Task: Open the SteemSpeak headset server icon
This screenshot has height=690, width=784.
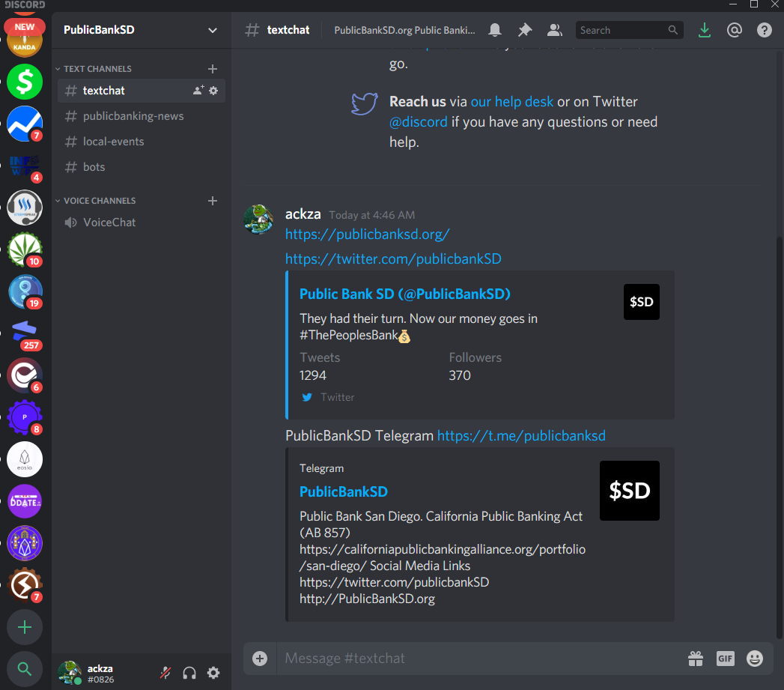Action: 25,208
